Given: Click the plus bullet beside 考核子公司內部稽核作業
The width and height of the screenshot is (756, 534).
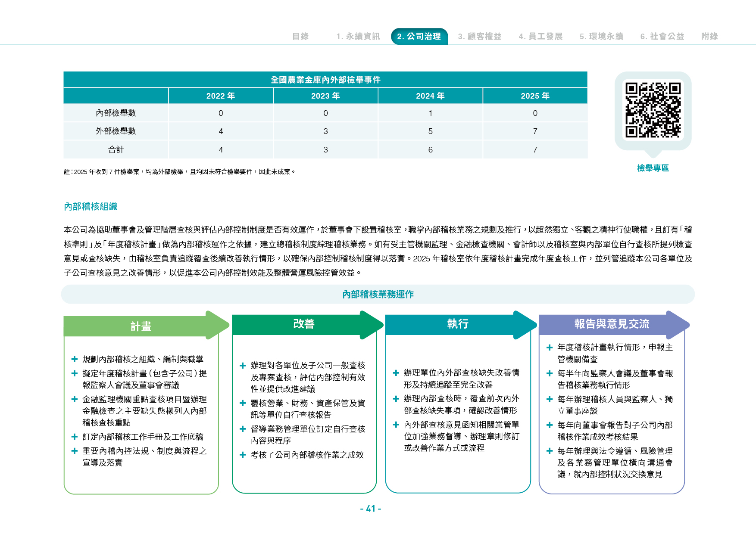Looking at the screenshot, I should click(x=243, y=455).
